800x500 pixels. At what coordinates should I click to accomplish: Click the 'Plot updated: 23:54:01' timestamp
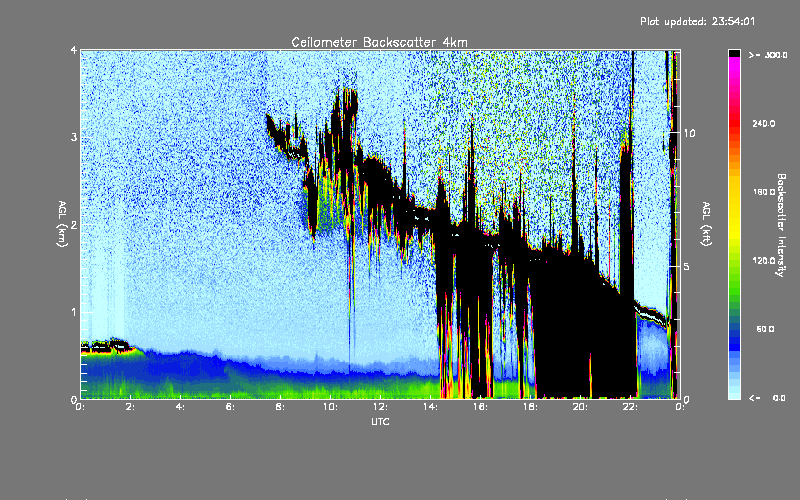click(x=697, y=21)
